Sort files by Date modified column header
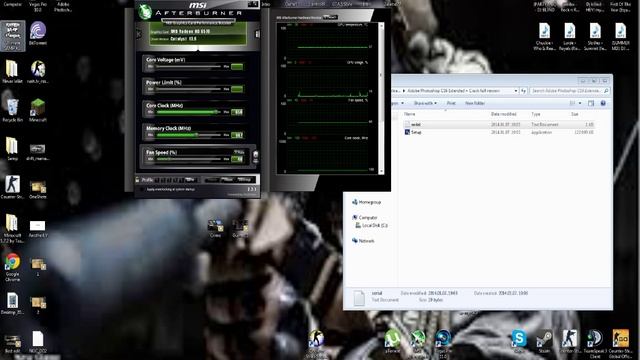This screenshot has height=360, width=640. pos(504,114)
